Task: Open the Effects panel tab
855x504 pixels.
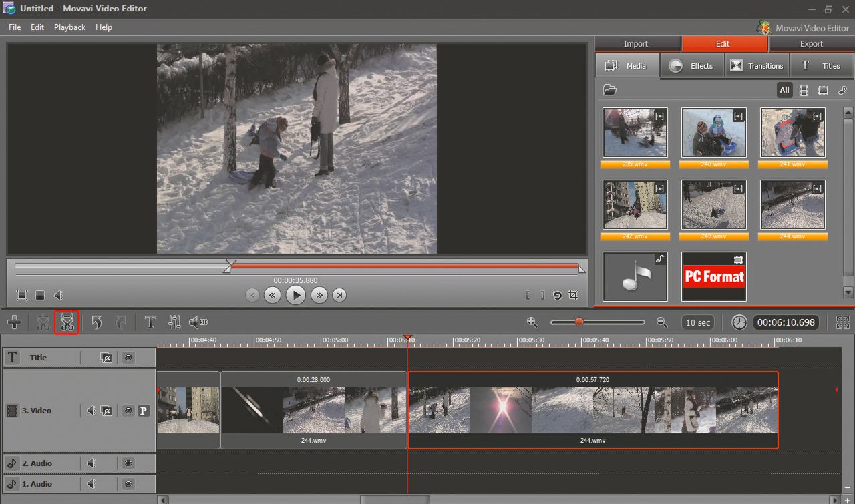Action: tap(692, 66)
